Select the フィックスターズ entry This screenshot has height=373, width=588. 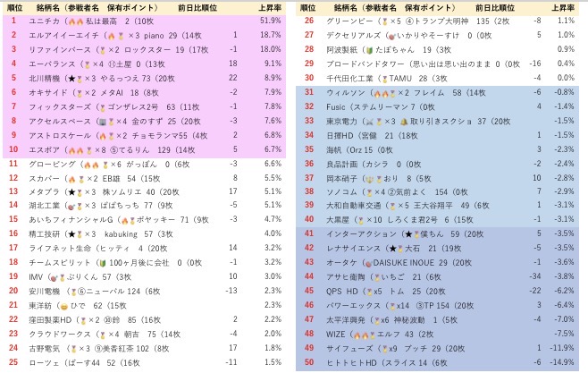click(63, 106)
